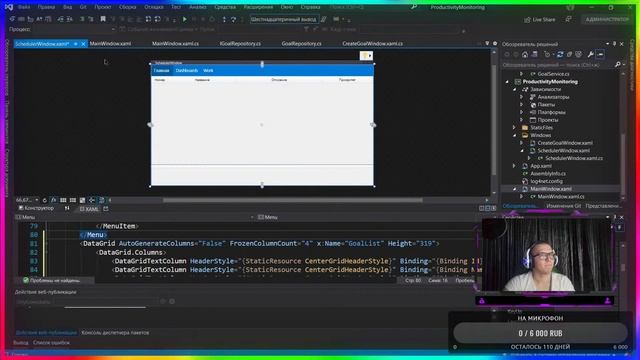The height and width of the screenshot is (360, 640).
Task: Click the yellow notification icon above designer
Action: (366, 56)
